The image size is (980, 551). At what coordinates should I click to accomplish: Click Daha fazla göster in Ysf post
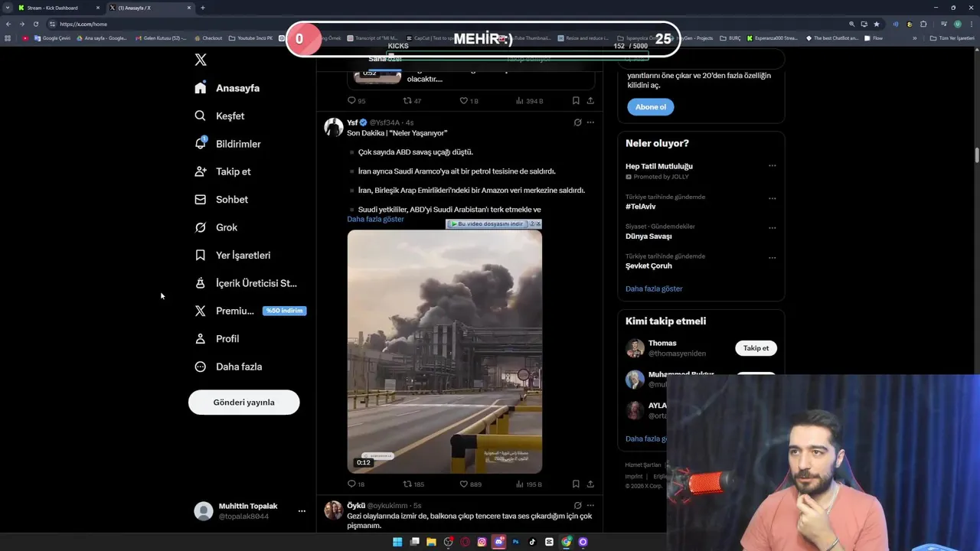point(375,219)
